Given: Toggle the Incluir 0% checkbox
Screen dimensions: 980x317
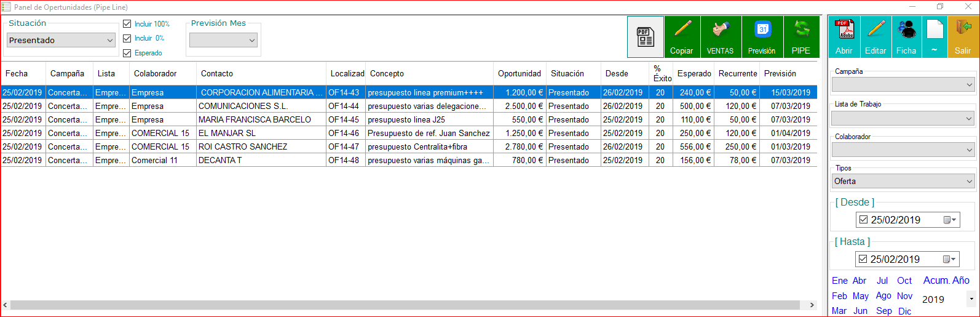Looking at the screenshot, I should coord(127,38).
